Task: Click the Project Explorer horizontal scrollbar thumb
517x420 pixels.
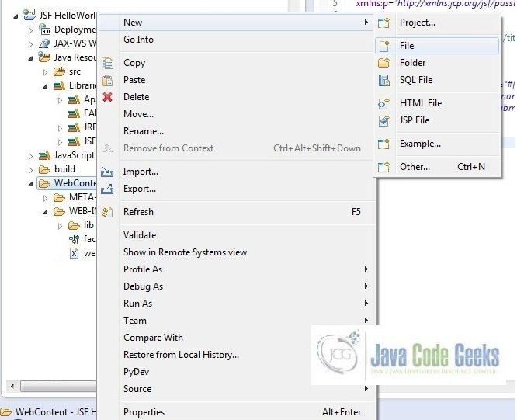Action: (x=58, y=386)
